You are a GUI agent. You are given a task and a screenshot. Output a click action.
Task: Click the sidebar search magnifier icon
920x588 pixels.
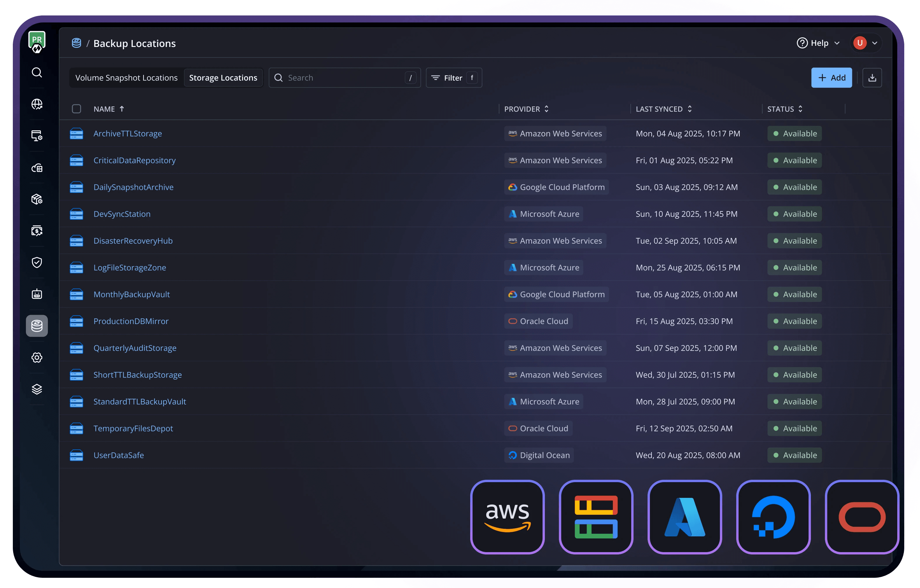pos(37,73)
